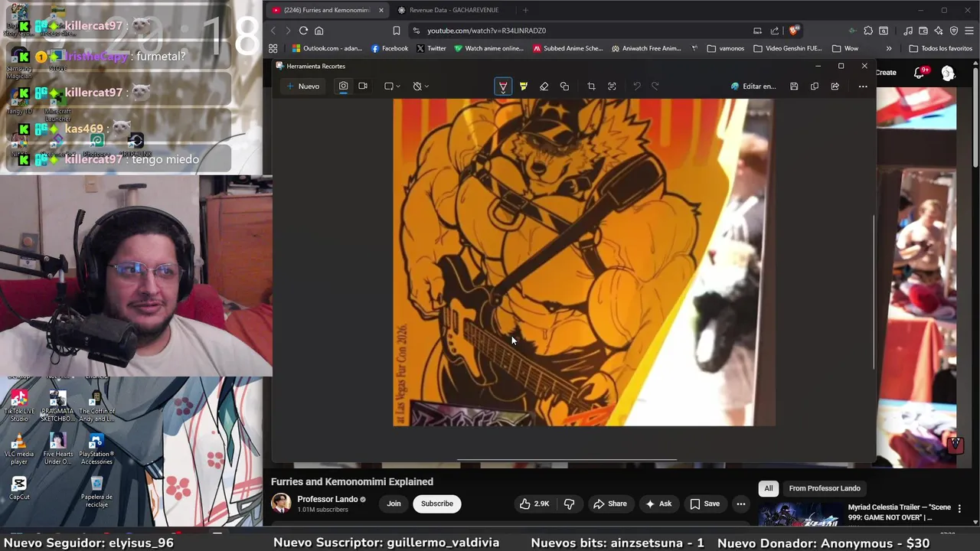Expand hidden bookmarks chevron
This screenshot has width=980, height=551.
[x=889, y=48]
